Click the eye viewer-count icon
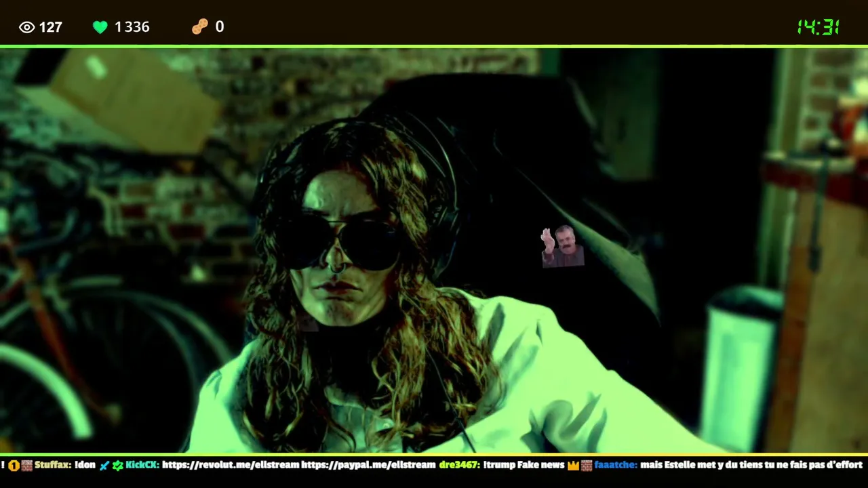This screenshot has width=868, height=488. (27, 27)
